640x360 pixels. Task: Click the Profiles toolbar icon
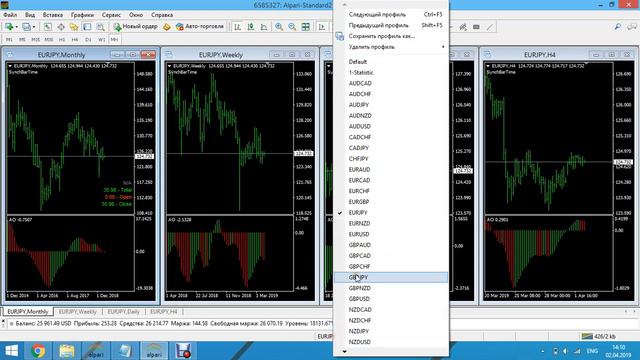26,27
